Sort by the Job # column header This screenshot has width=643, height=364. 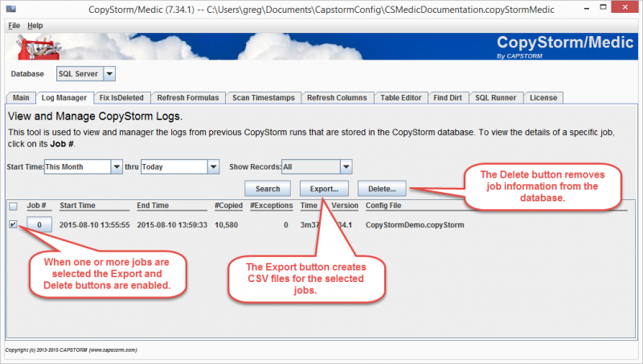click(x=36, y=206)
